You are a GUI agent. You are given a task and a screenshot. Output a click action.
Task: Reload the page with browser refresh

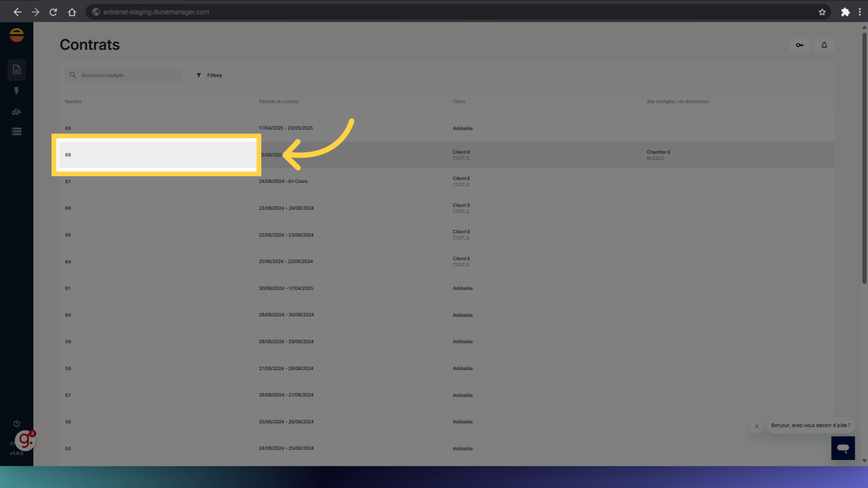pyautogui.click(x=53, y=12)
